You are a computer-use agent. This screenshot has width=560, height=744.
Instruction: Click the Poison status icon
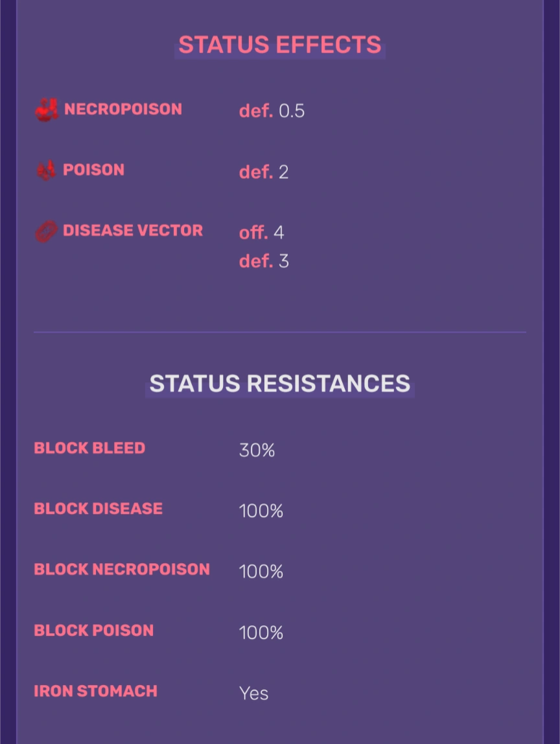(x=46, y=170)
